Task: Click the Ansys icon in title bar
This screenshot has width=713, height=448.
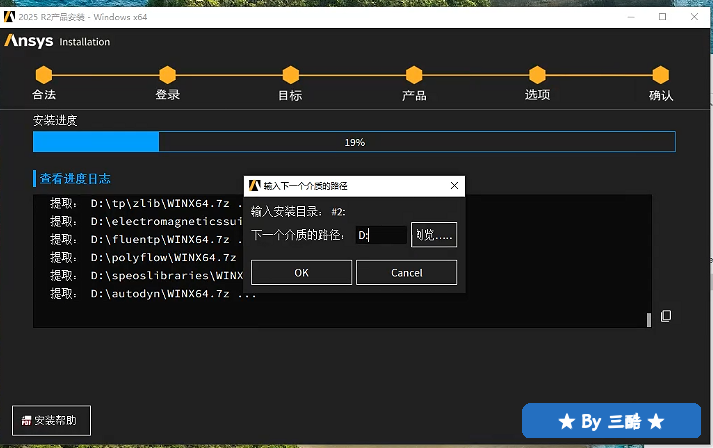Action: [x=9, y=17]
